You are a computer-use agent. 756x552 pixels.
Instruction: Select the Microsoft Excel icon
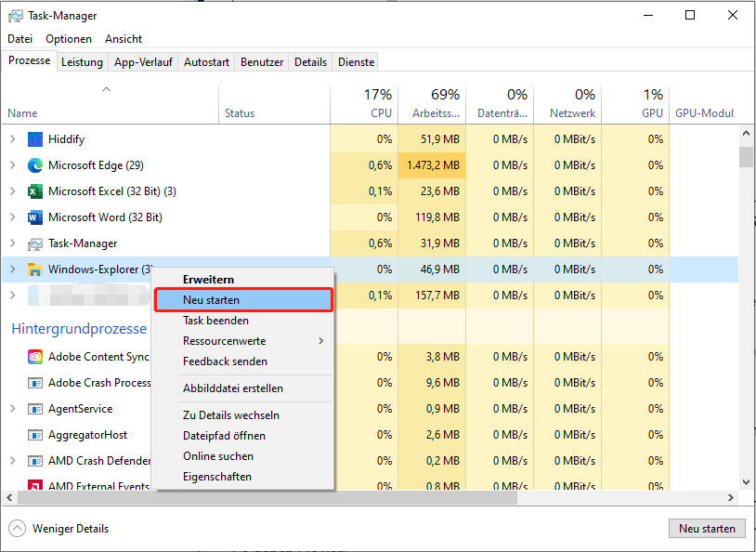(x=33, y=191)
